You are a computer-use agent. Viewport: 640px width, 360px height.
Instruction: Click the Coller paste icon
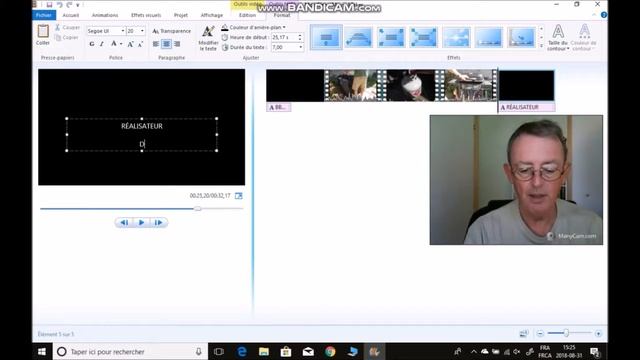[x=43, y=31]
